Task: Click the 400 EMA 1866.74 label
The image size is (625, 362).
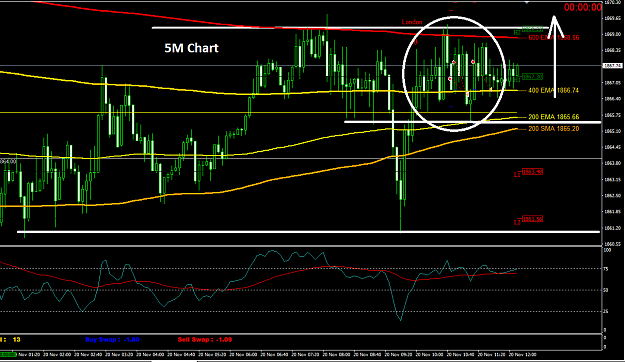Action: click(x=553, y=91)
